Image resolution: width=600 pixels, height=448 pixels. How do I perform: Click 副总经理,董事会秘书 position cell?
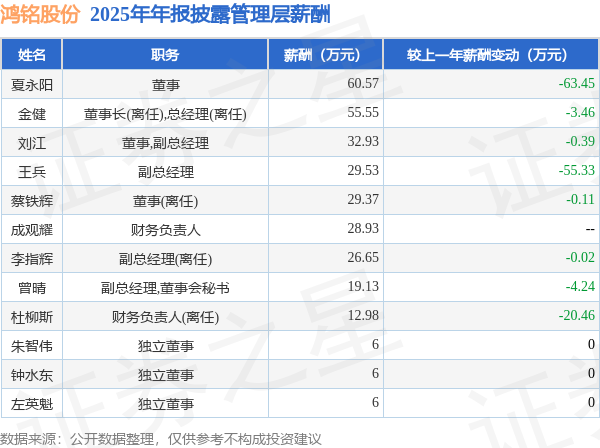coord(165,288)
